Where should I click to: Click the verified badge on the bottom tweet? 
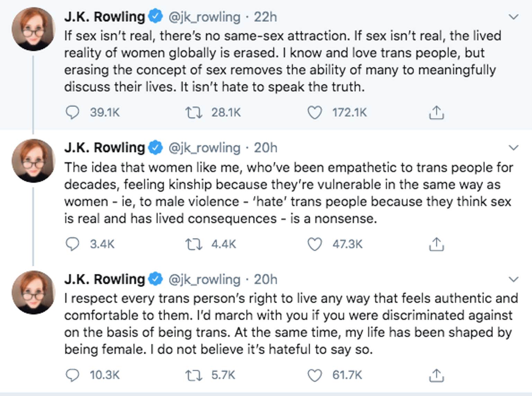point(156,278)
